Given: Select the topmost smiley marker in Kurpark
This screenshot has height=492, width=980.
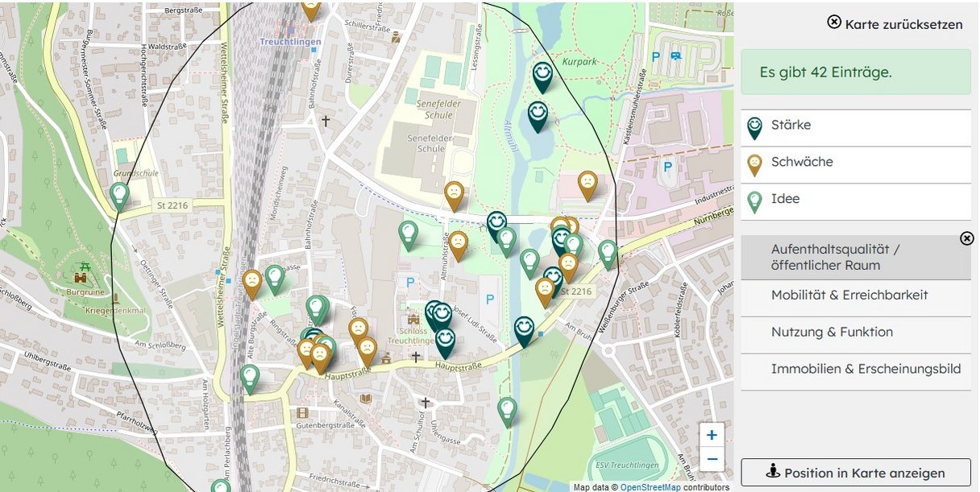Looking at the screenshot, I should 542,76.
